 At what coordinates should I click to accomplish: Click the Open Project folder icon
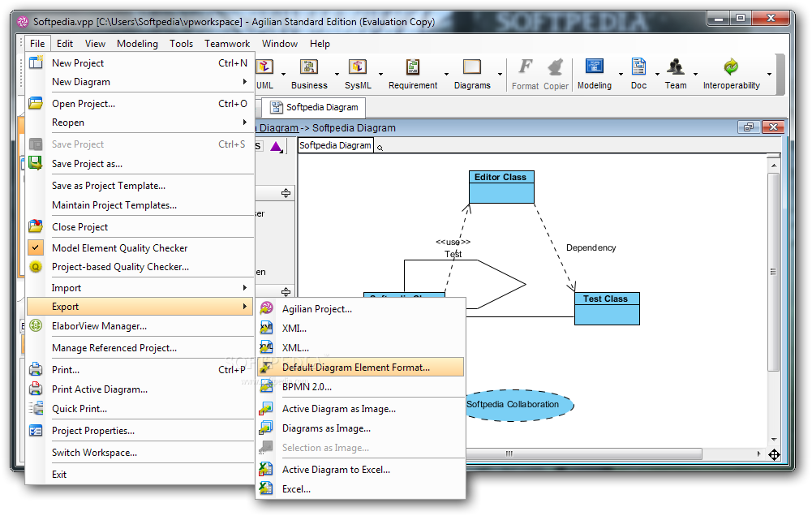pos(36,103)
